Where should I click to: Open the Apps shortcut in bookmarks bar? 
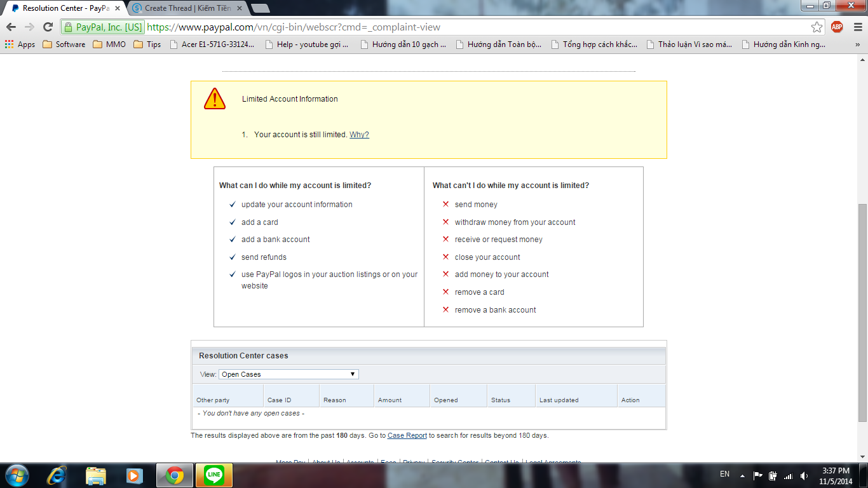[20, 44]
